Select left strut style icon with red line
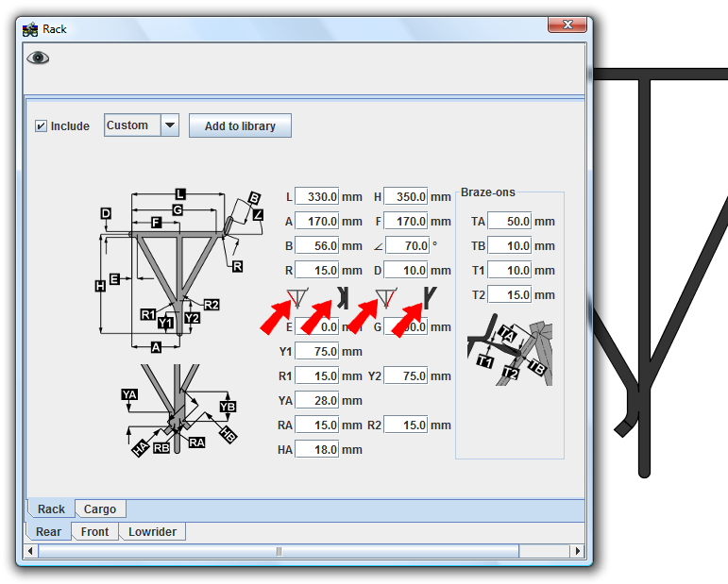This screenshot has width=728, height=584. 297,298
